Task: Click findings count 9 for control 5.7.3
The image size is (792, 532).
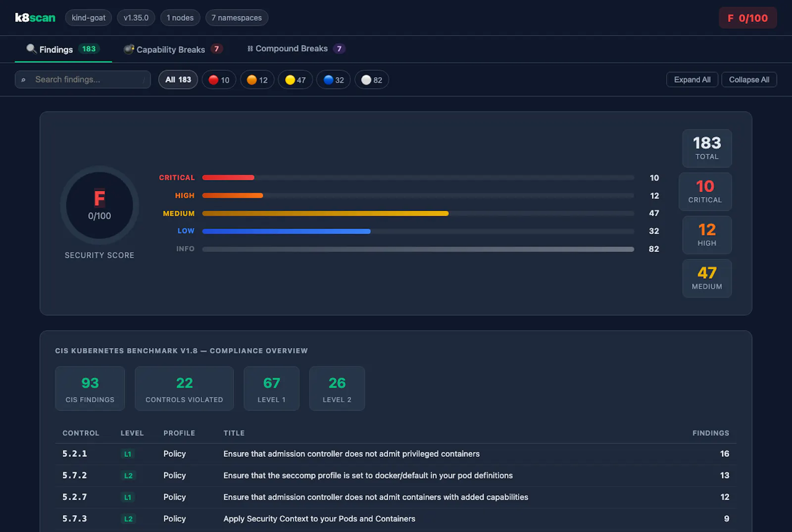Action: tap(727, 519)
